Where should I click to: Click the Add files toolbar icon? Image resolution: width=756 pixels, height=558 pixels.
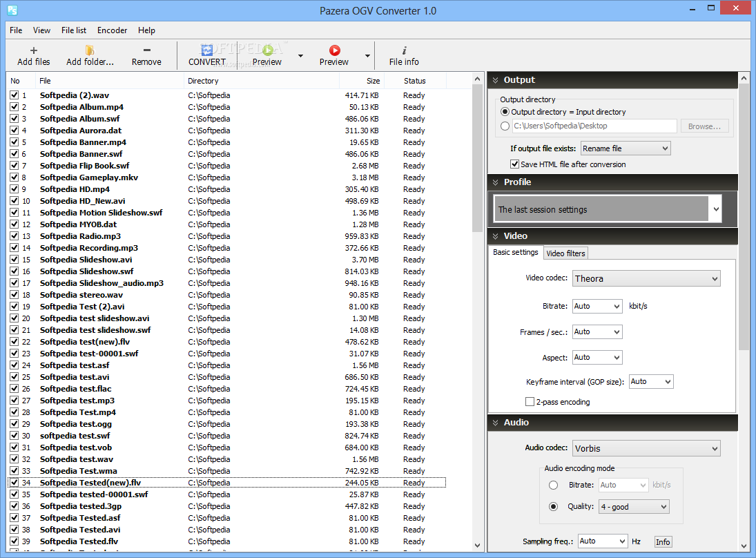click(34, 50)
